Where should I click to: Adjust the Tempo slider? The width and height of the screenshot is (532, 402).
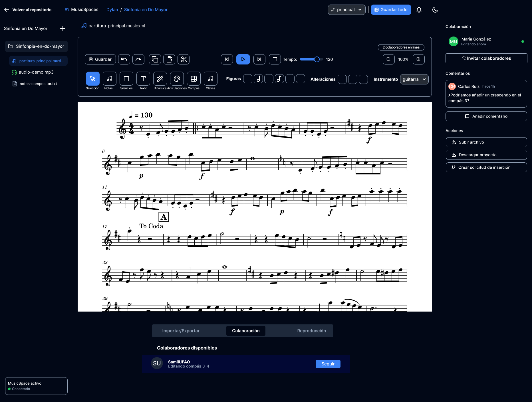311,59
